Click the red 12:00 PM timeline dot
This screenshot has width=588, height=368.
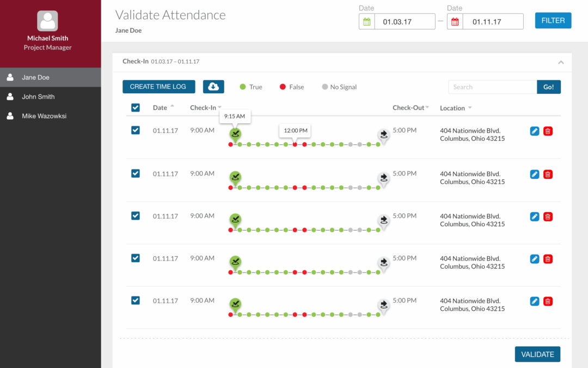[295, 144]
